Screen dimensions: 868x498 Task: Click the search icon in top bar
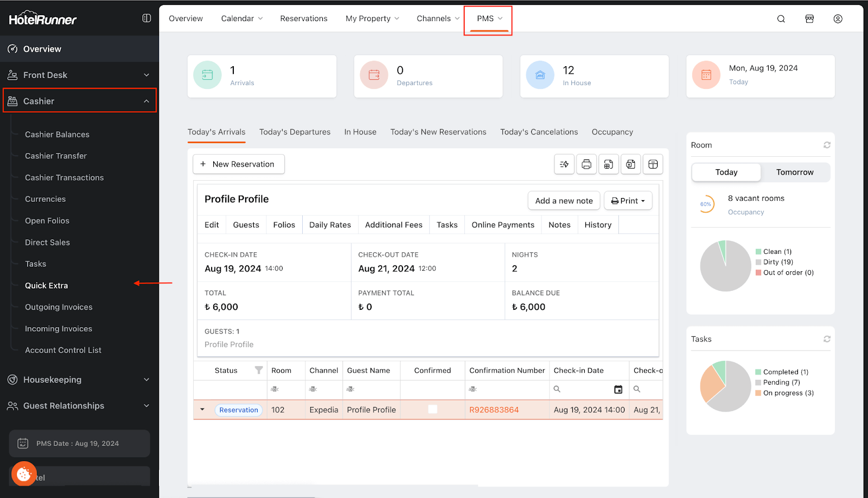(x=781, y=19)
